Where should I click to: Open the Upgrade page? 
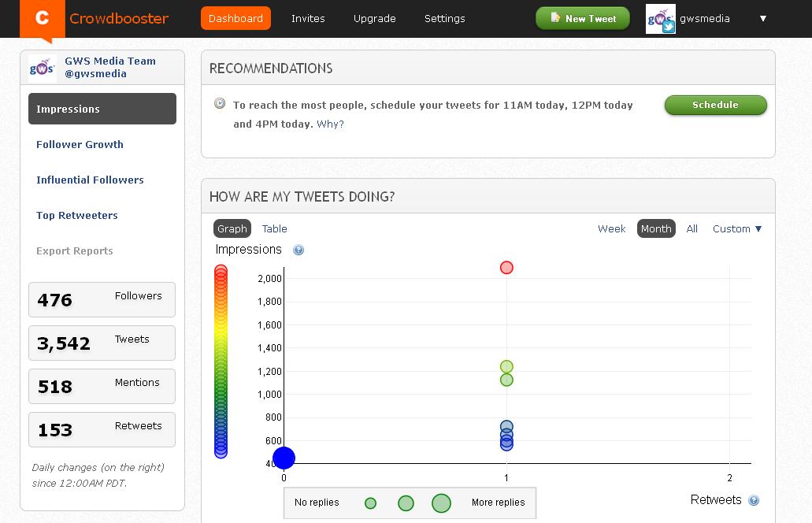click(374, 19)
